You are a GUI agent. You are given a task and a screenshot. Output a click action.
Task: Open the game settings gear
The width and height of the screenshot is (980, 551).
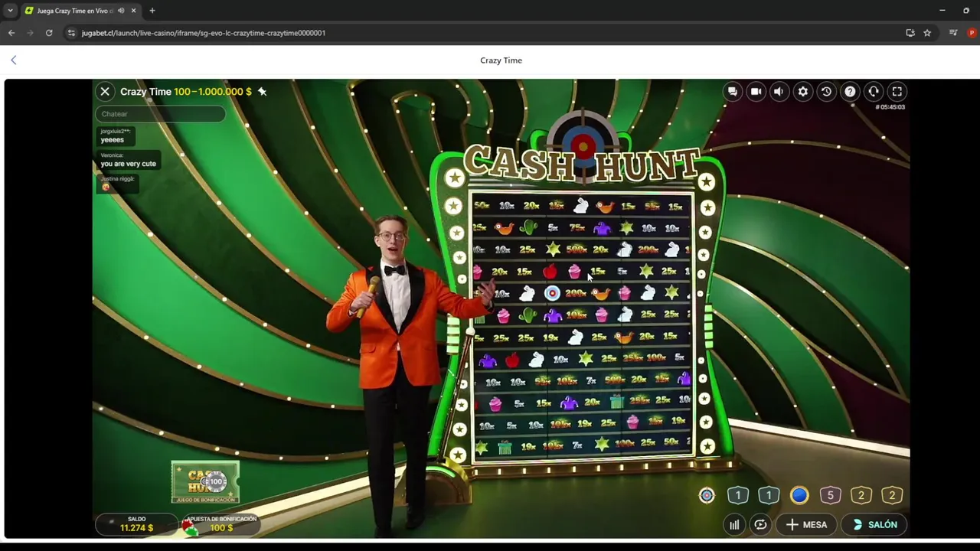pos(802,92)
